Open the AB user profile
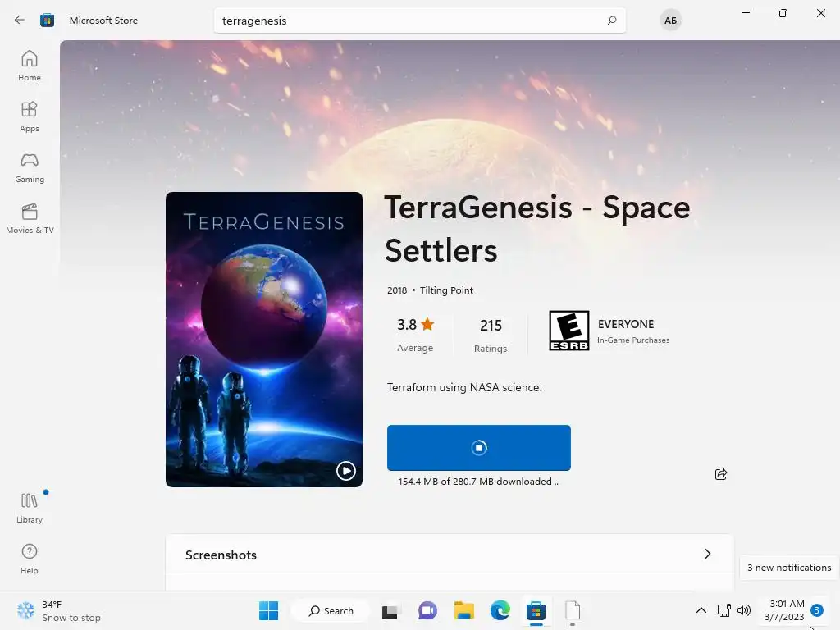 point(670,21)
